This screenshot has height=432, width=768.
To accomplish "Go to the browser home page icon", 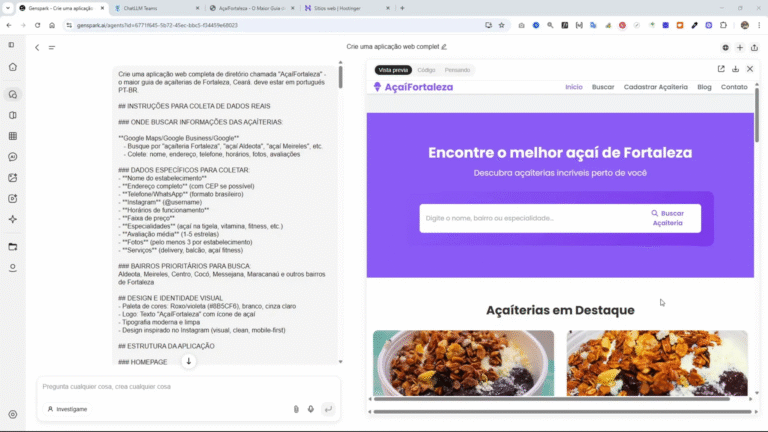I will pyautogui.click(x=52, y=25).
